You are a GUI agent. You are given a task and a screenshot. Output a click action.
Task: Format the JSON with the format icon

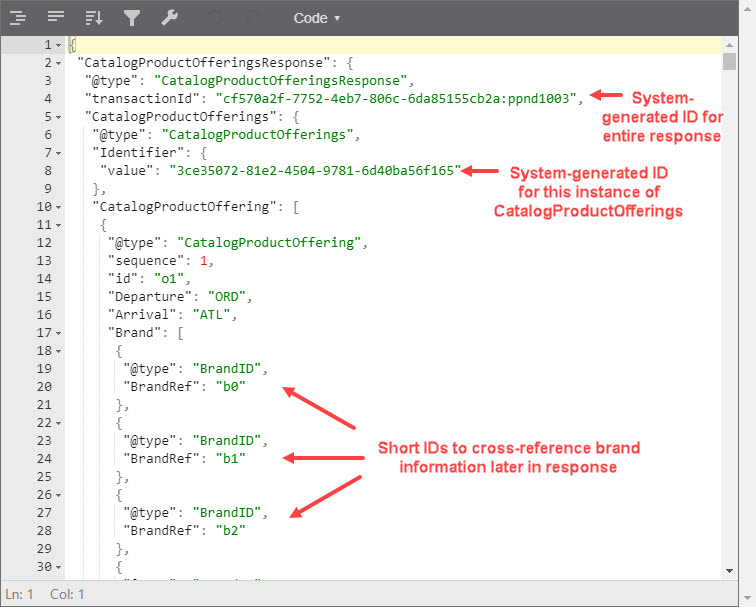click(18, 18)
